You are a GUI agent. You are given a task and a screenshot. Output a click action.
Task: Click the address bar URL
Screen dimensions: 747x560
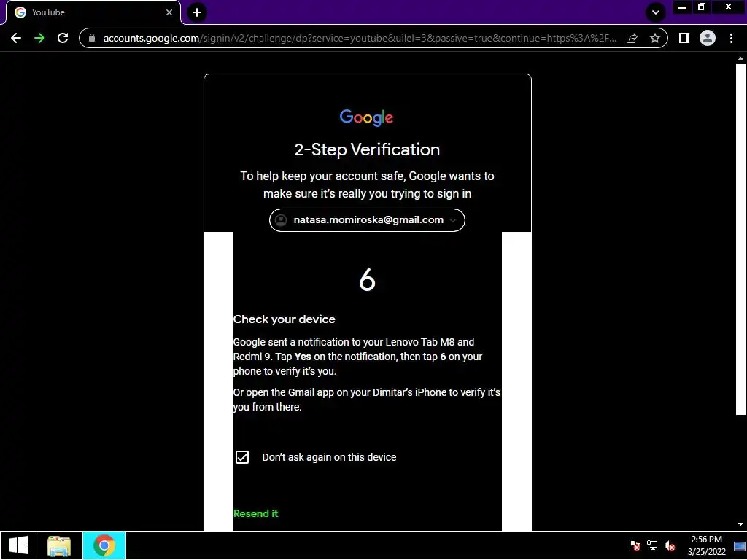click(x=360, y=38)
